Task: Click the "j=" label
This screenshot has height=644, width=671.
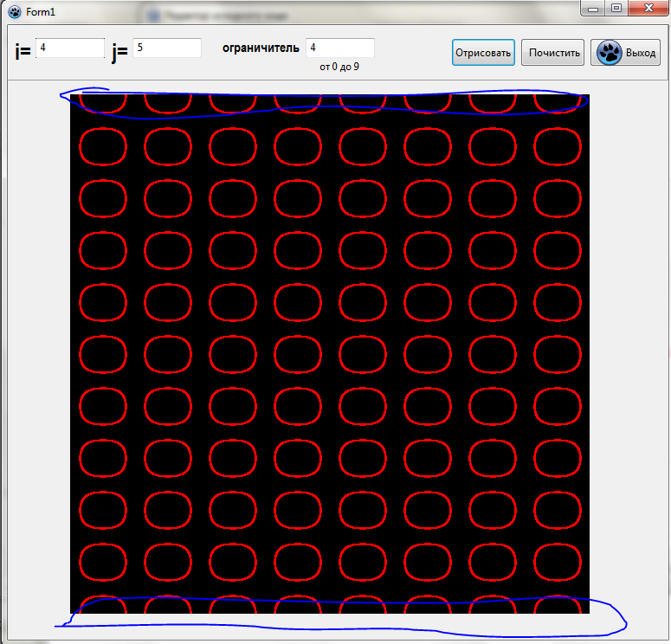Action: (x=119, y=52)
